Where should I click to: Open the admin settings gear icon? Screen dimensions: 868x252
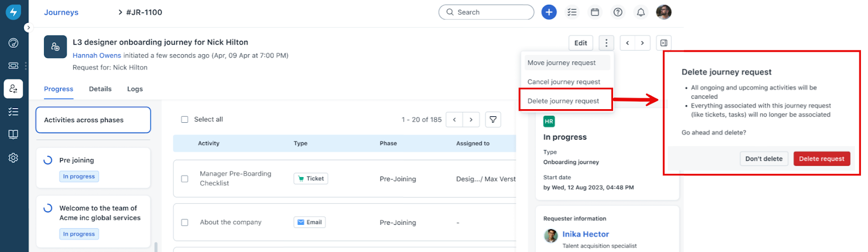[14, 157]
